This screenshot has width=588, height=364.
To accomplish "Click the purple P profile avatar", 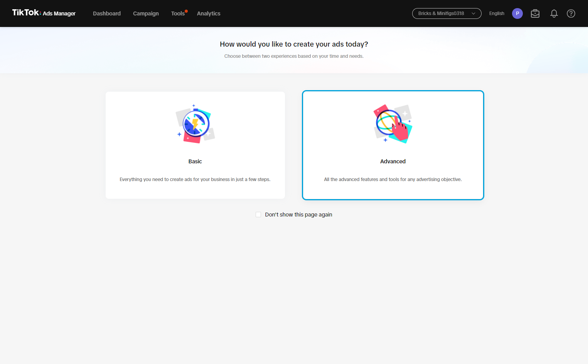I will coord(517,13).
